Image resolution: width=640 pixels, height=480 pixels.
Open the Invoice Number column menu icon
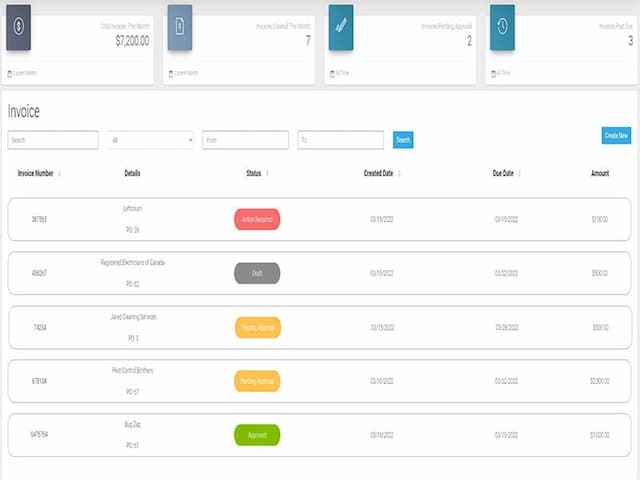pyautogui.click(x=60, y=173)
